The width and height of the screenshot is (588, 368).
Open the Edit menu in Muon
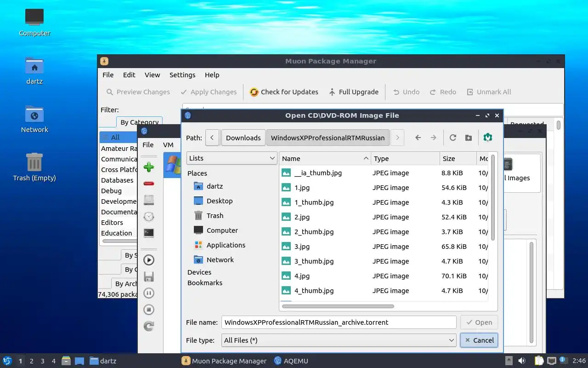(x=129, y=75)
